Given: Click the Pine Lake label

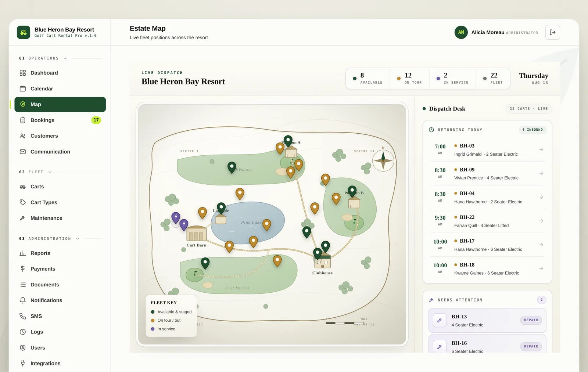Looking at the screenshot, I should 251,222.
